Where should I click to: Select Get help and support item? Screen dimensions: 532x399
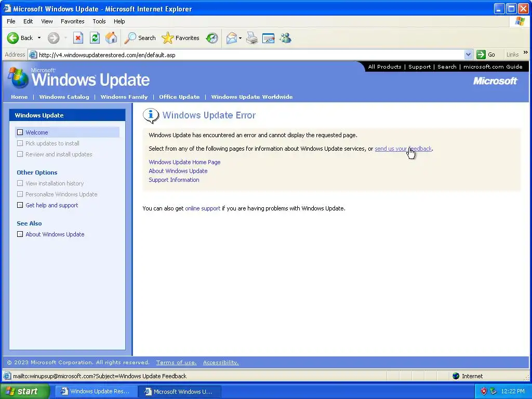[x=47, y=205]
